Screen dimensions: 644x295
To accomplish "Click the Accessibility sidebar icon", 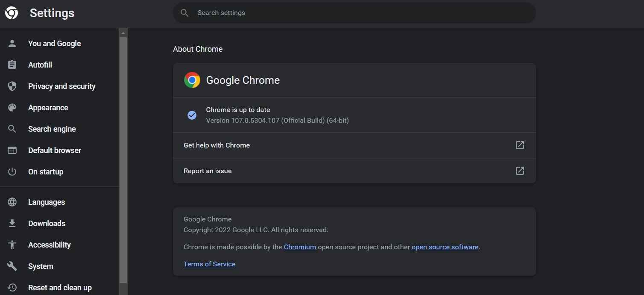I will point(12,245).
